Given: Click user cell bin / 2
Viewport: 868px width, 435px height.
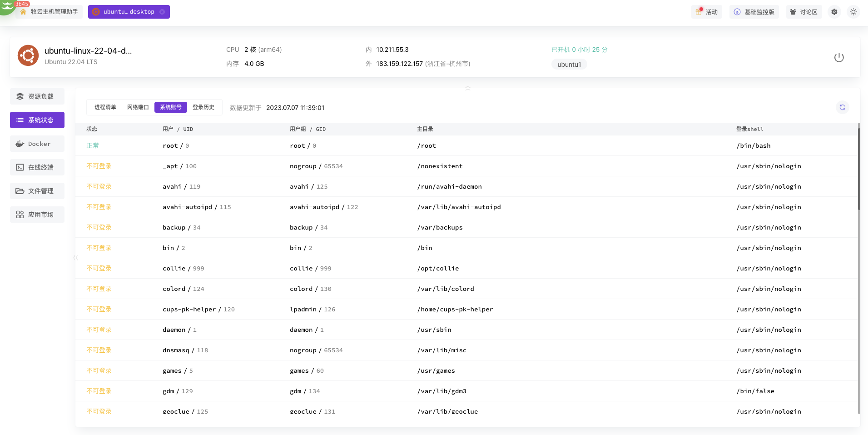Looking at the screenshot, I should pyautogui.click(x=174, y=248).
